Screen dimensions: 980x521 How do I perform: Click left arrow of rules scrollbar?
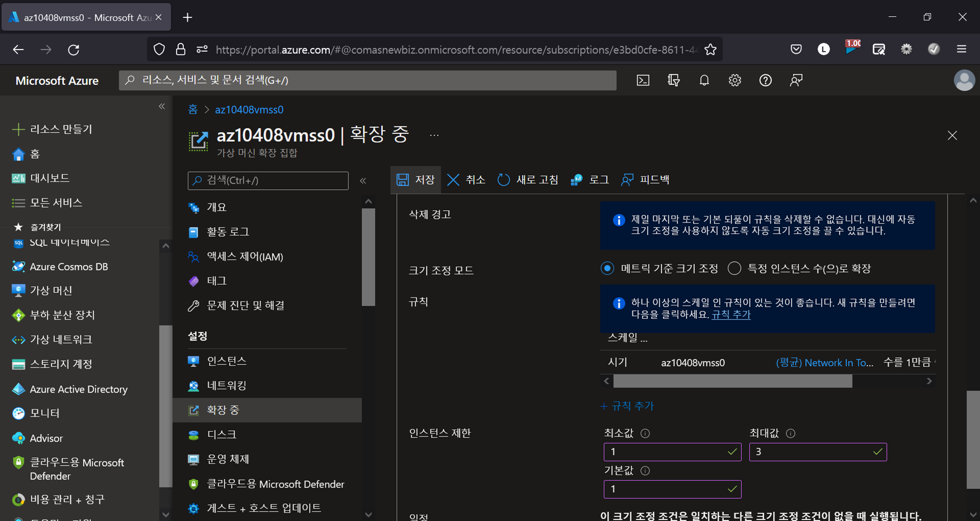point(607,381)
